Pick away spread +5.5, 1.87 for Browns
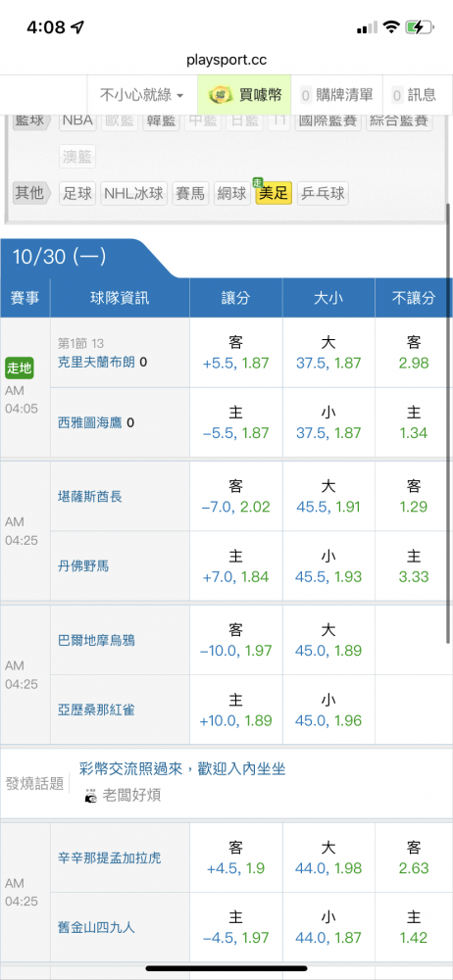Image resolution: width=453 pixels, height=980 pixels. point(236,353)
